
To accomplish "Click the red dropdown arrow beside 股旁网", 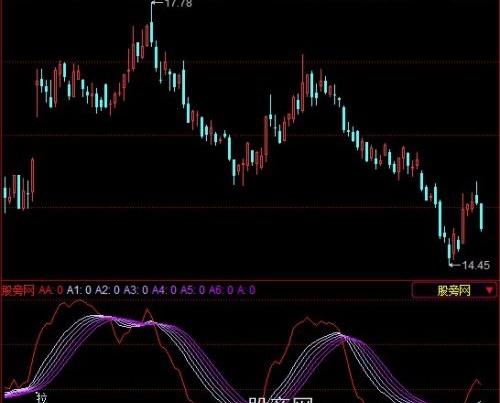I will pyautogui.click(x=489, y=290).
